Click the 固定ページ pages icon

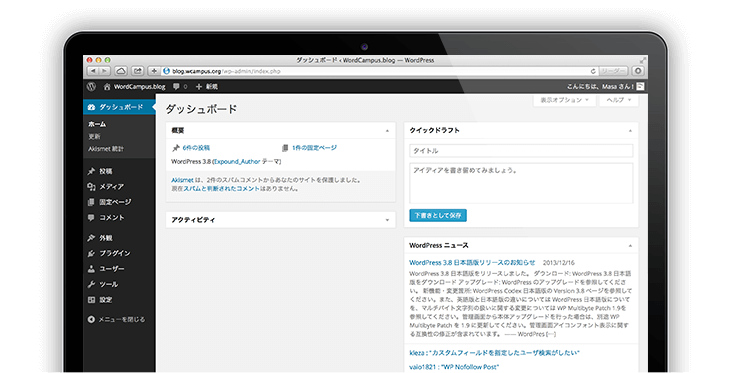tap(91, 202)
